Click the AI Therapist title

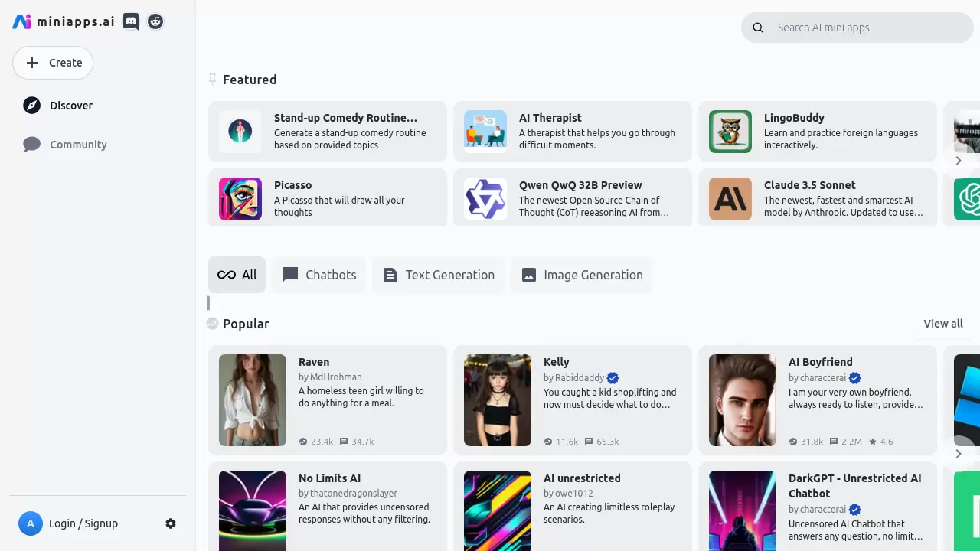pyautogui.click(x=550, y=118)
